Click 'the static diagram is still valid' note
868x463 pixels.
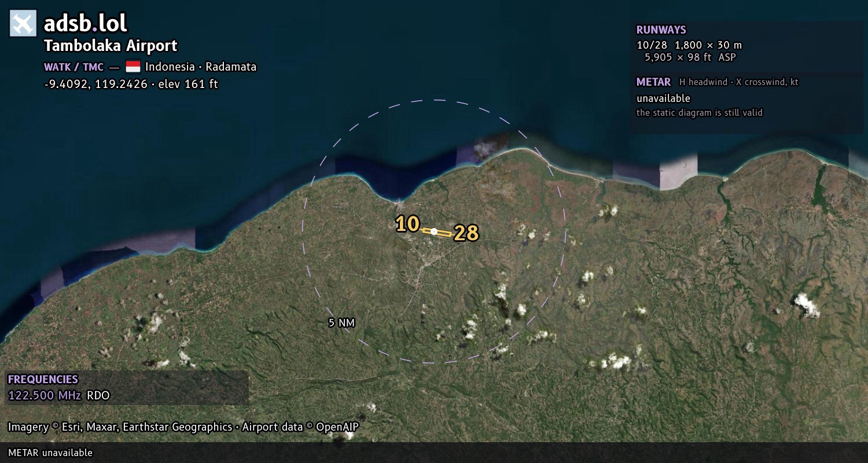pos(700,113)
